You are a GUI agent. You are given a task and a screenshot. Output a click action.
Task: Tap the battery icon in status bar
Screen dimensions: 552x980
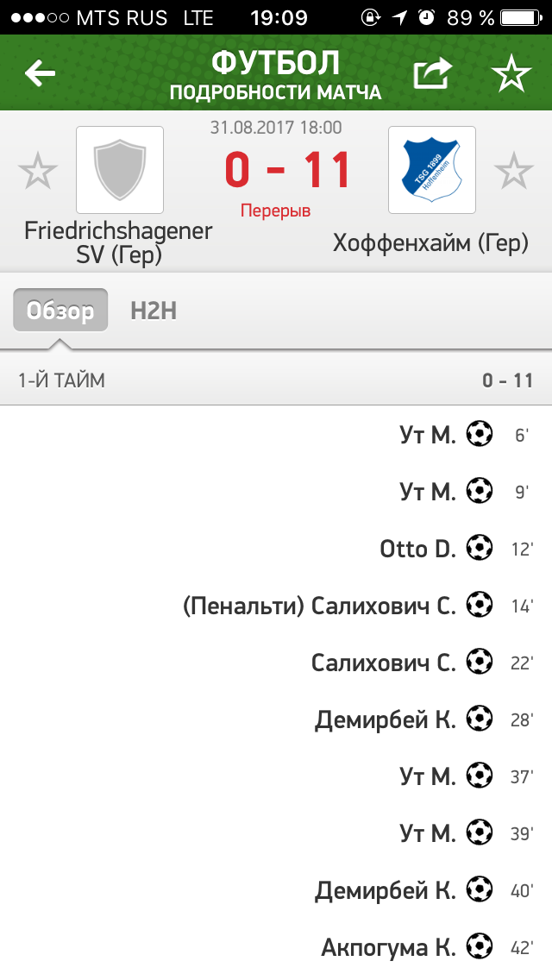(x=524, y=17)
